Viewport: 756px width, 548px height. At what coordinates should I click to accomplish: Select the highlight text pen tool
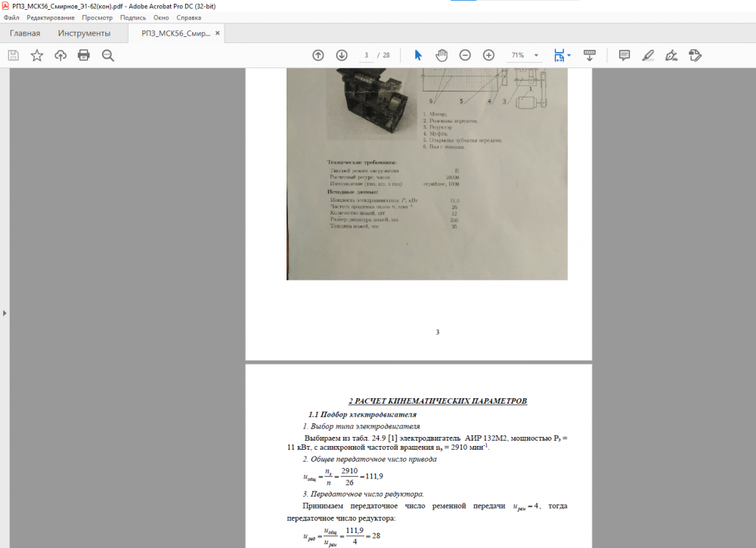tap(648, 55)
